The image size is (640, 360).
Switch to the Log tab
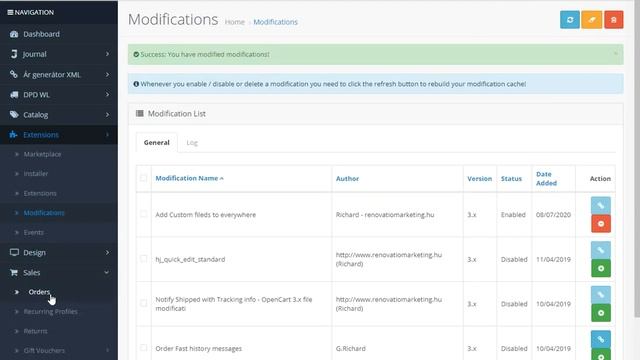pos(192,142)
